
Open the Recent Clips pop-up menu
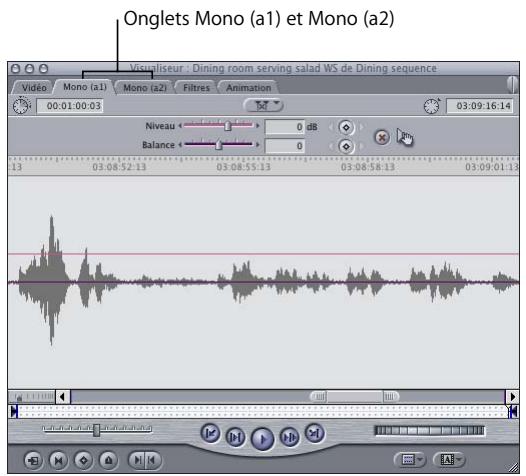pos(410,460)
